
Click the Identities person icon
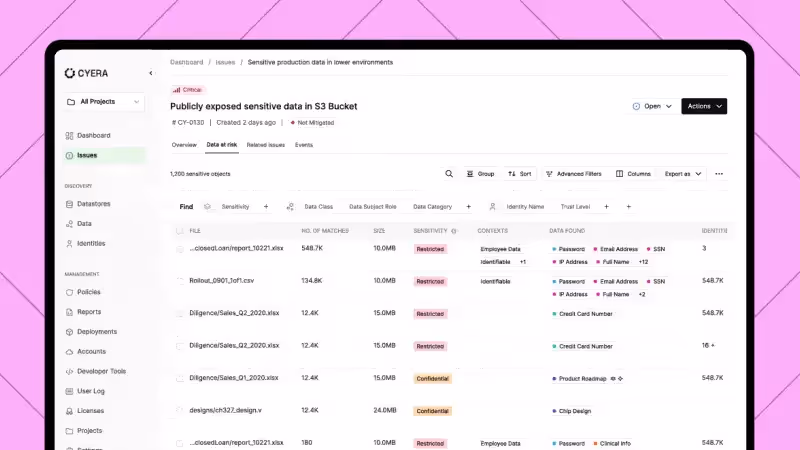pos(69,244)
